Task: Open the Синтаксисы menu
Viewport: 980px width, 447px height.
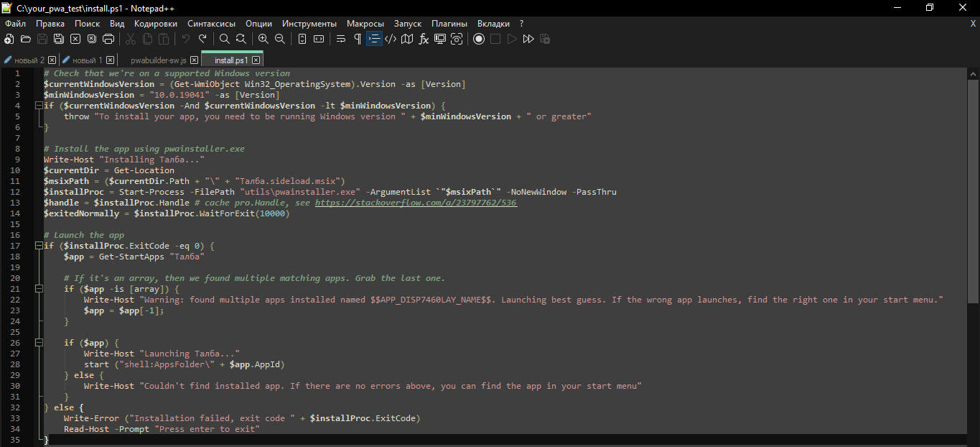Action: 212,24
